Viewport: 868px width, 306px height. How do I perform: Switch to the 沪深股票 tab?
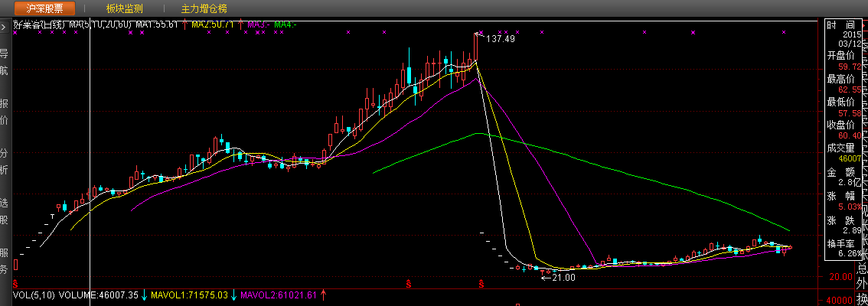pos(44,9)
